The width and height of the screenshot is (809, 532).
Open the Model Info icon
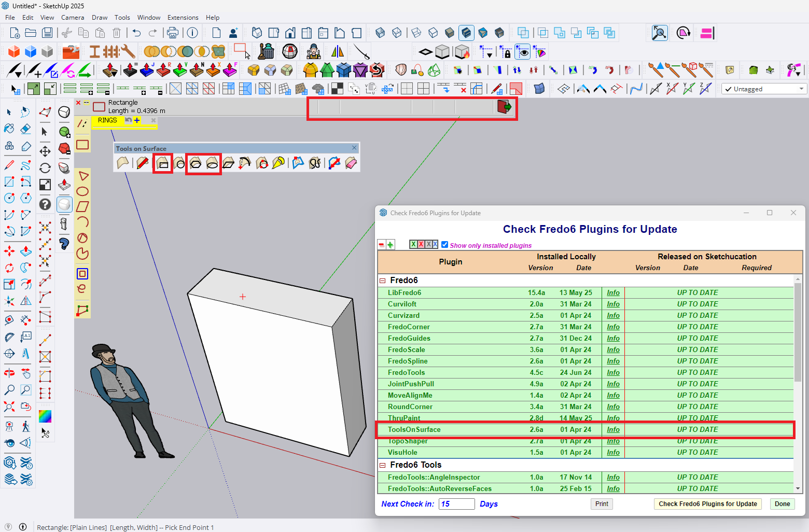[192, 33]
